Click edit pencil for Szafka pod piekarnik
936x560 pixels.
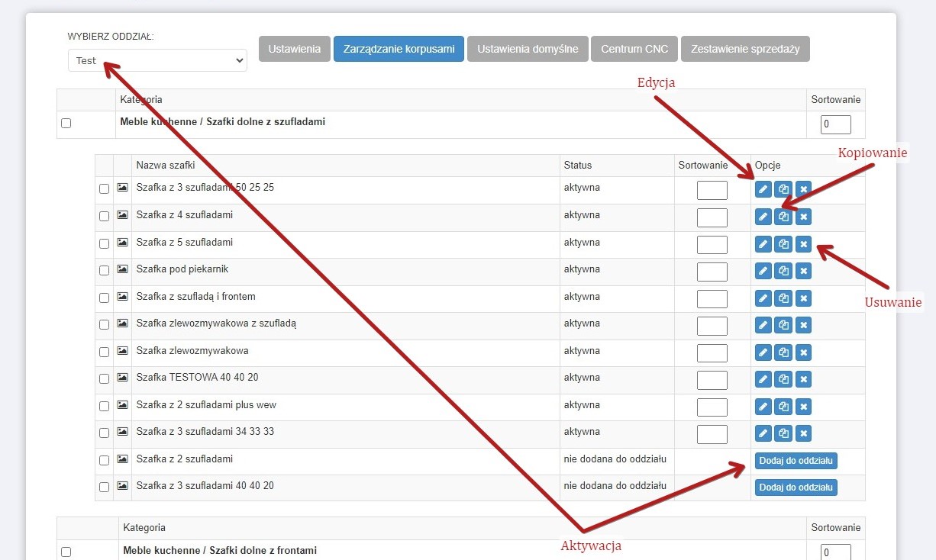[763, 271]
